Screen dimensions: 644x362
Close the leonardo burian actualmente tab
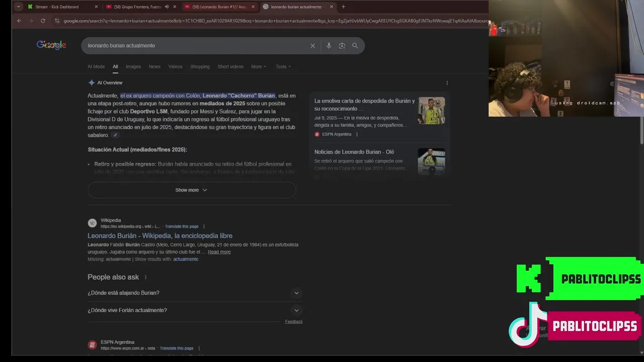click(332, 7)
